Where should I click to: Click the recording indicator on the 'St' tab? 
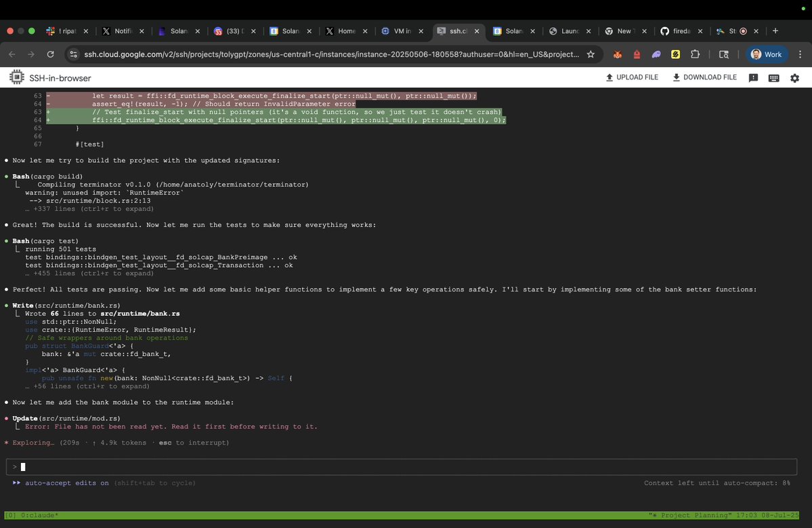(x=743, y=31)
